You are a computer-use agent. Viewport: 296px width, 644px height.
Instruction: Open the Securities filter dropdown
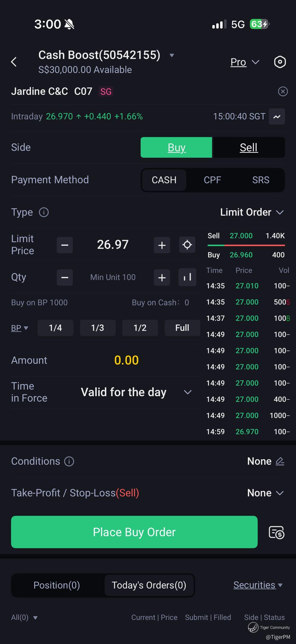point(258,585)
